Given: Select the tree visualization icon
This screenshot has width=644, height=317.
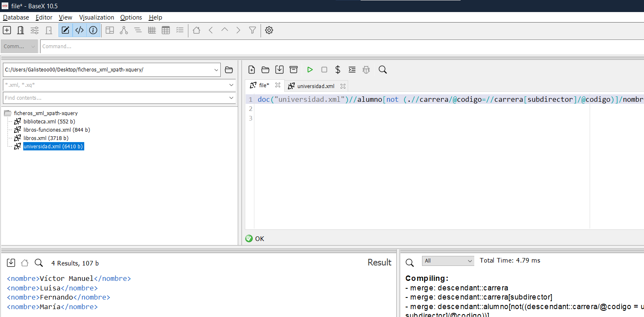Looking at the screenshot, I should (124, 30).
